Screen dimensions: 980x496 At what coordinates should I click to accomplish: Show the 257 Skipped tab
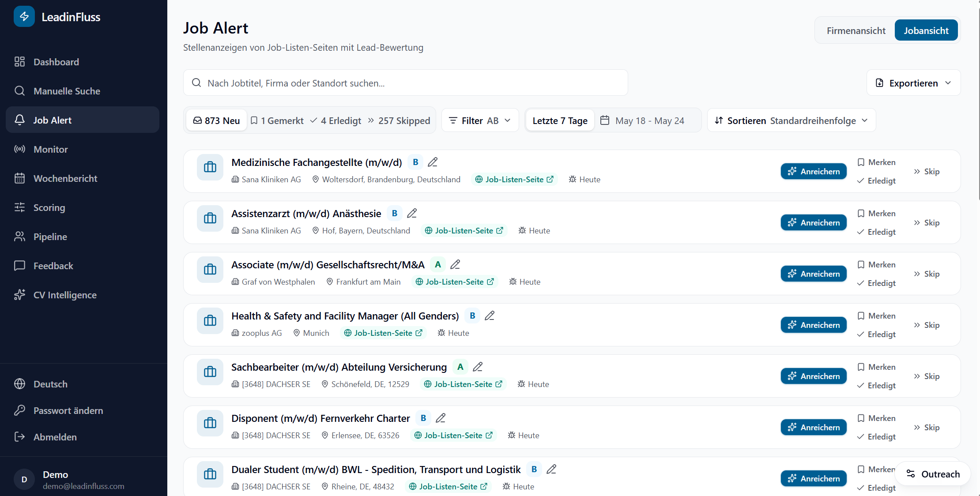pos(399,120)
